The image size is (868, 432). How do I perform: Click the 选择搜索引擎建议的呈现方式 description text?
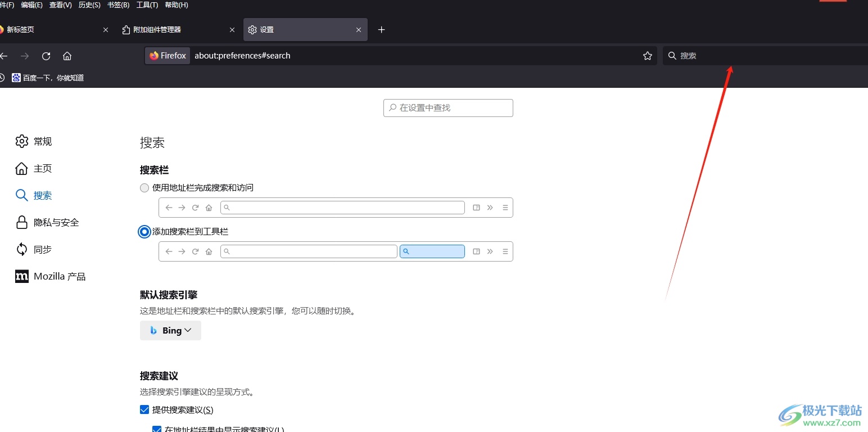197,391
